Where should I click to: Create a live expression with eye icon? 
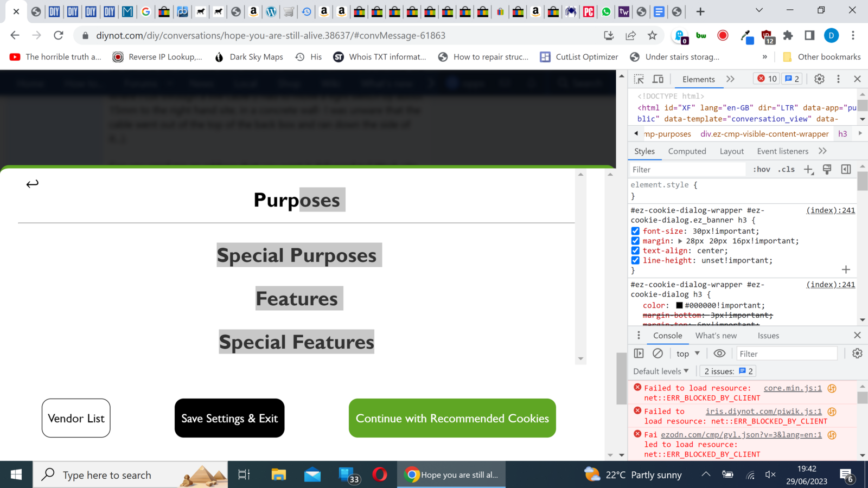719,354
